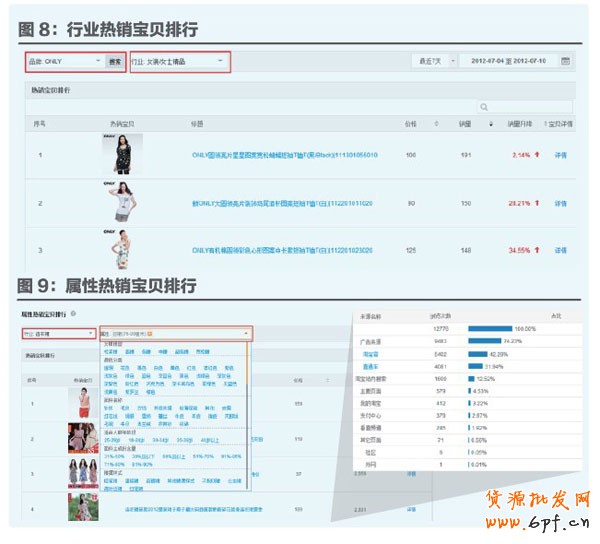Click the third dress thumbnail in attribute ranking
The width and height of the screenshot is (600, 544).
[x=83, y=471]
